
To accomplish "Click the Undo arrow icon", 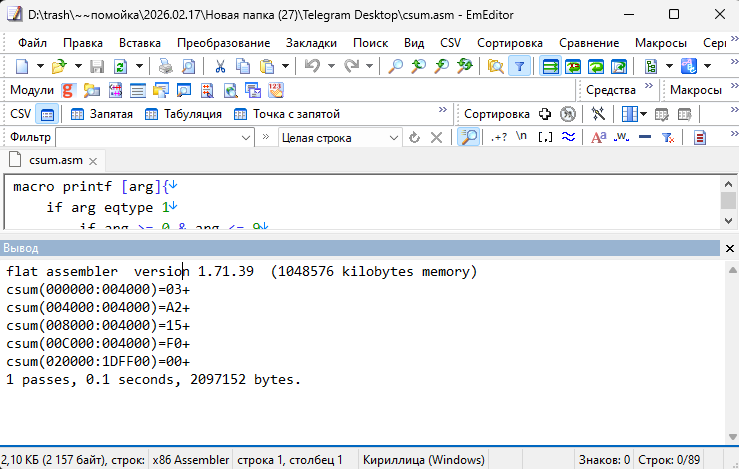I will (313, 67).
